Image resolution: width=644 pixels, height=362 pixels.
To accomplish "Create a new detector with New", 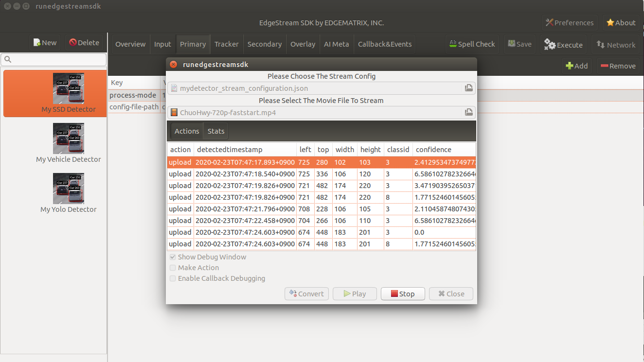I will click(x=45, y=43).
